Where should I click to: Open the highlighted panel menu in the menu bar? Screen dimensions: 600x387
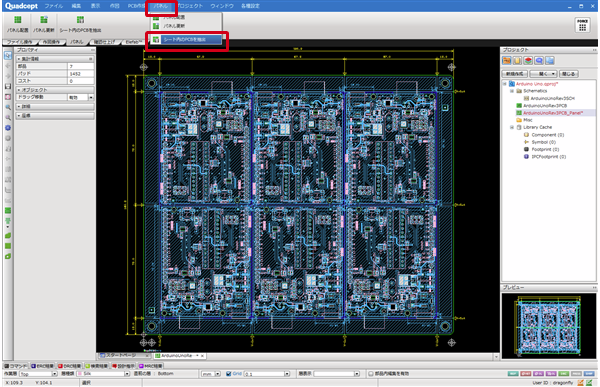161,6
